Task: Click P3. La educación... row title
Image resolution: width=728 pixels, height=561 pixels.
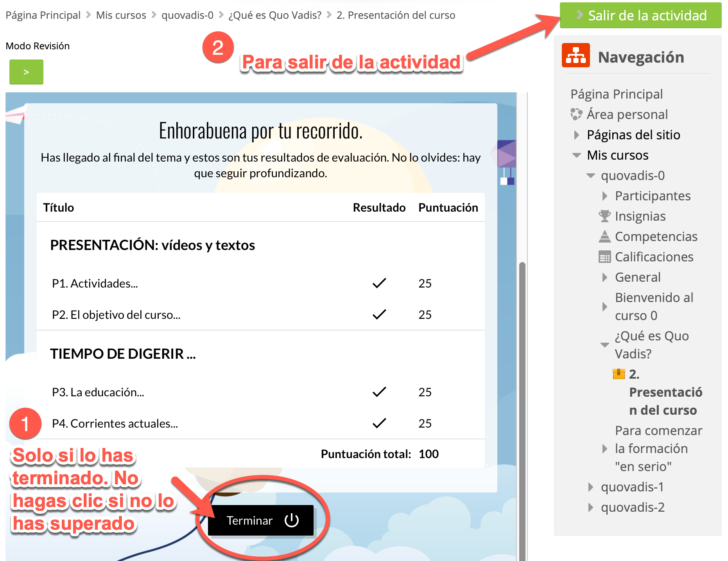Action: (x=98, y=392)
